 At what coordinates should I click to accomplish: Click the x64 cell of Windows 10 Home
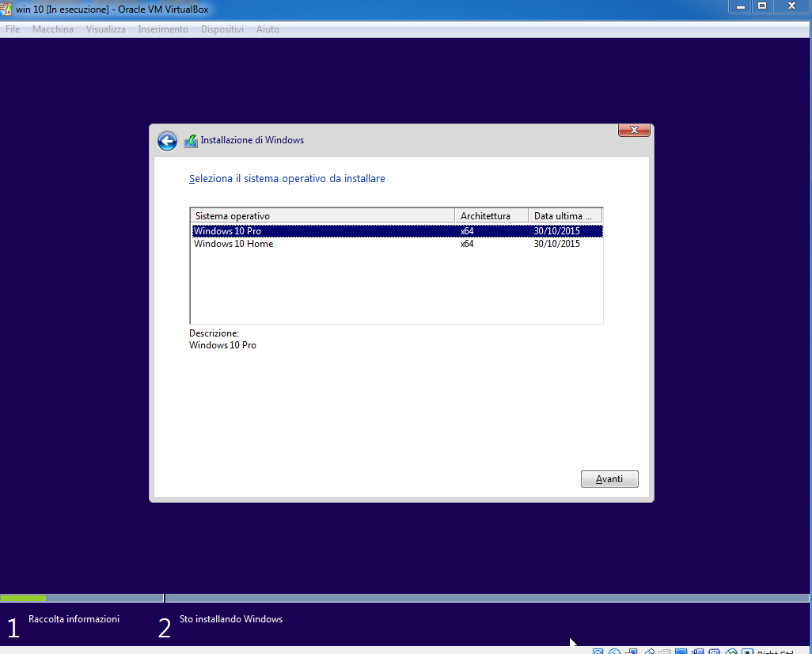[467, 244]
